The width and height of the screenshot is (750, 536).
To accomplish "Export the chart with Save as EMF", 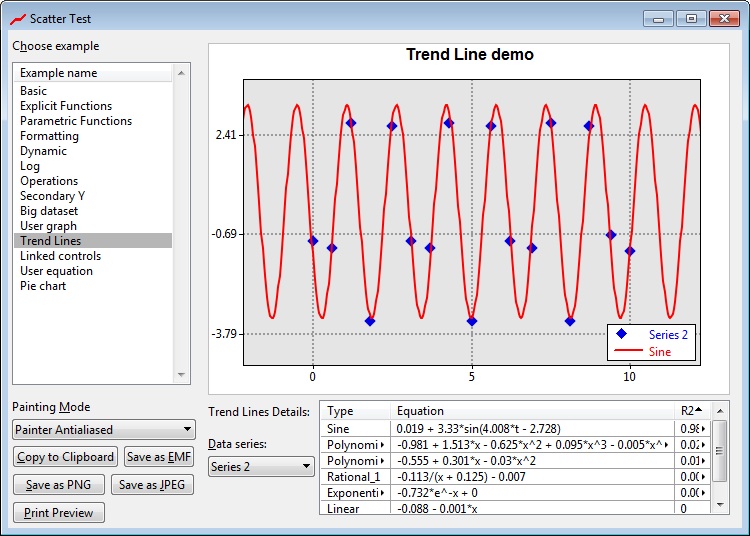I will point(158,457).
